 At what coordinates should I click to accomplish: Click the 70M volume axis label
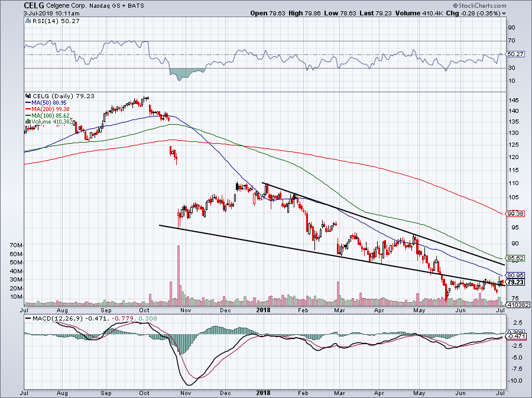(x=17, y=245)
